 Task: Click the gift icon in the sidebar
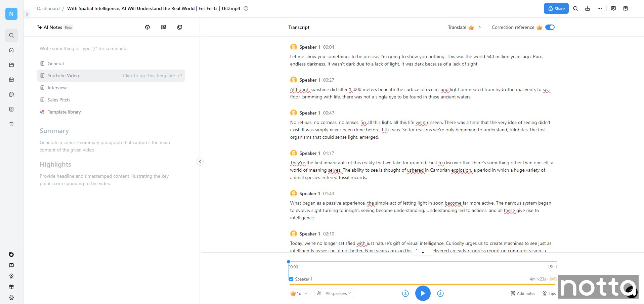(x=11, y=287)
